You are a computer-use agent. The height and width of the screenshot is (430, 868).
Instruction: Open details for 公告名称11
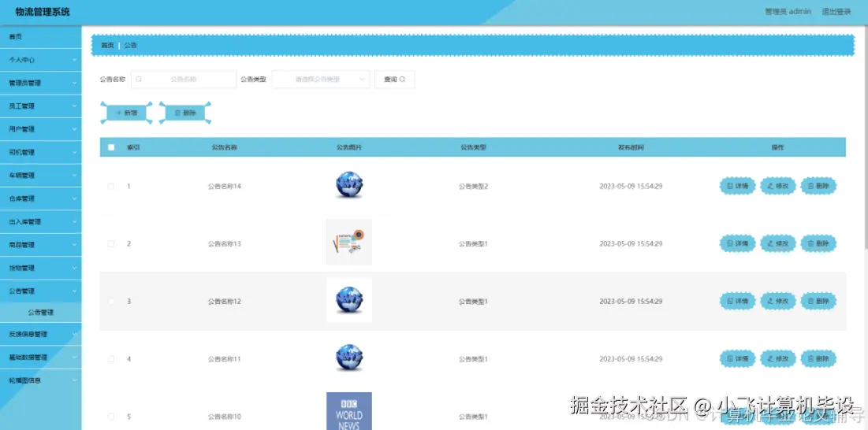pos(737,358)
